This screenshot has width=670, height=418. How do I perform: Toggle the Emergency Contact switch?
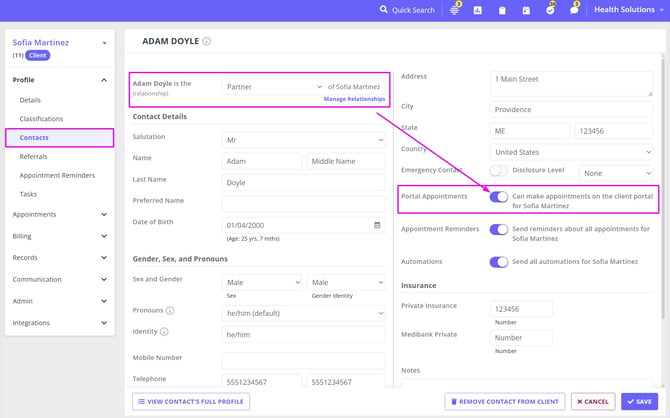coord(498,171)
